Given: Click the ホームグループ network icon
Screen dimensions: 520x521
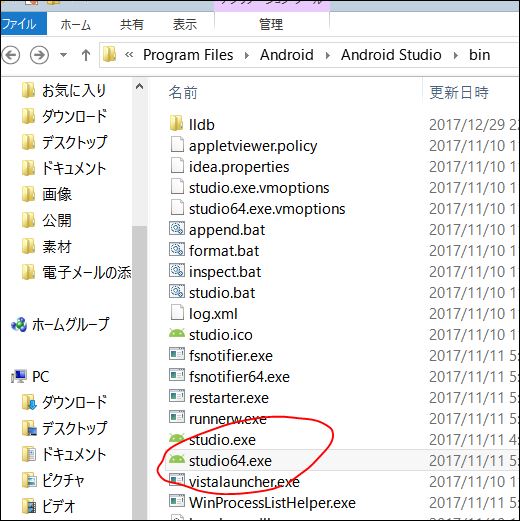Looking at the screenshot, I should click(19, 325).
